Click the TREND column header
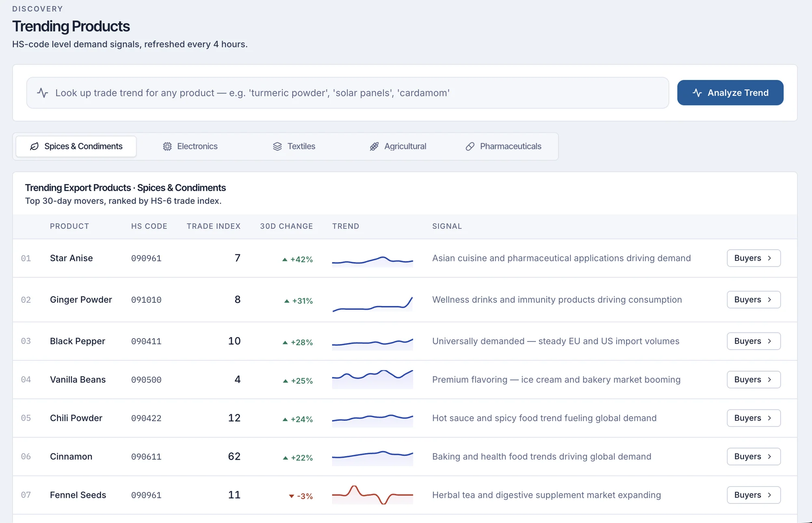The image size is (812, 523). [346, 226]
